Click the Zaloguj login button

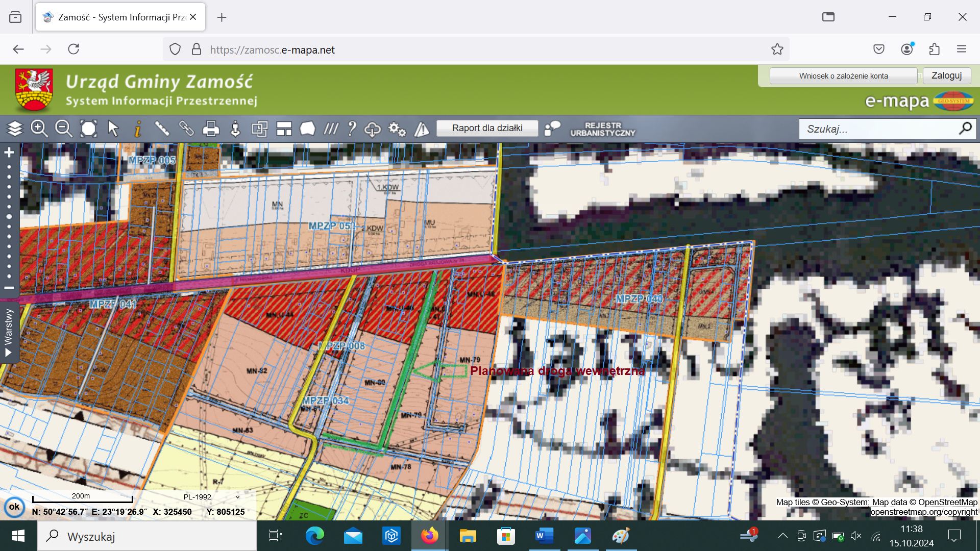pos(946,76)
